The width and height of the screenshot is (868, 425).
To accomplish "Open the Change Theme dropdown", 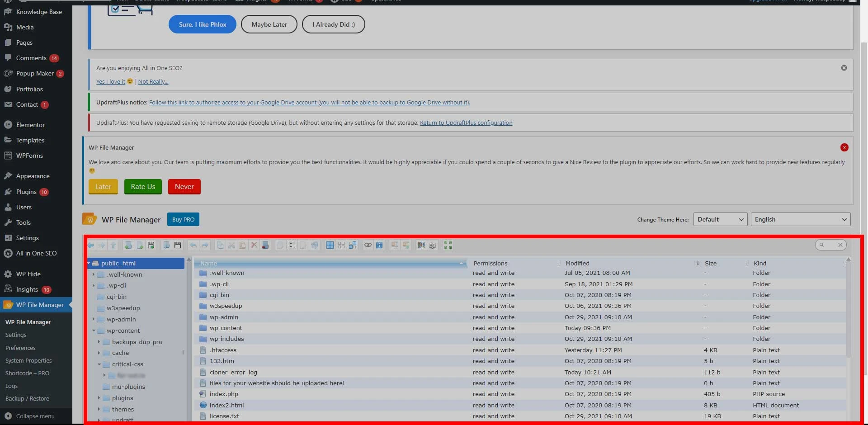I will click(720, 219).
